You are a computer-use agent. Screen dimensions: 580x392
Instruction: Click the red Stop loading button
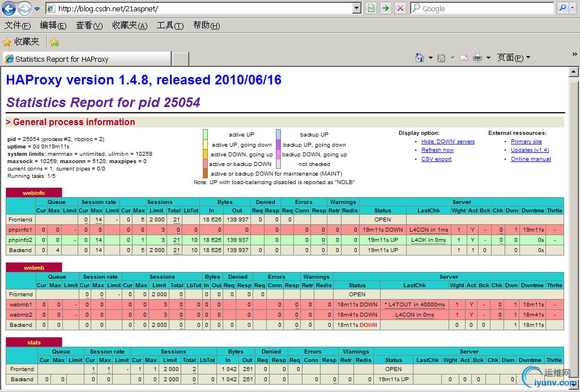pyautogui.click(x=400, y=8)
